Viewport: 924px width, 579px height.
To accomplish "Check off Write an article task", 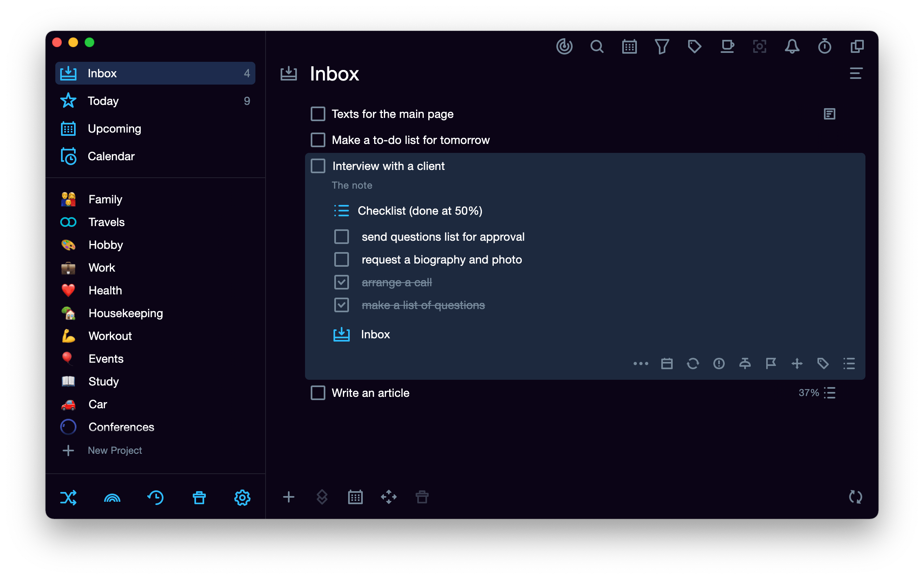I will coord(318,393).
